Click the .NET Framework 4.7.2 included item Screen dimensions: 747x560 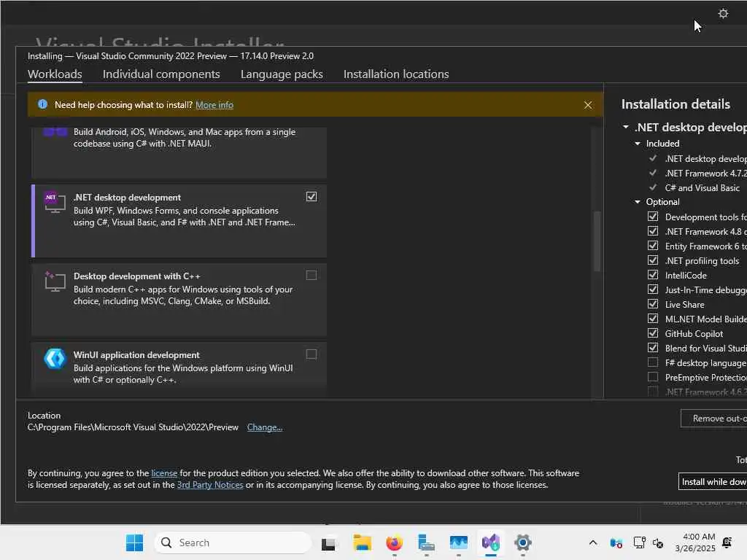tap(706, 174)
